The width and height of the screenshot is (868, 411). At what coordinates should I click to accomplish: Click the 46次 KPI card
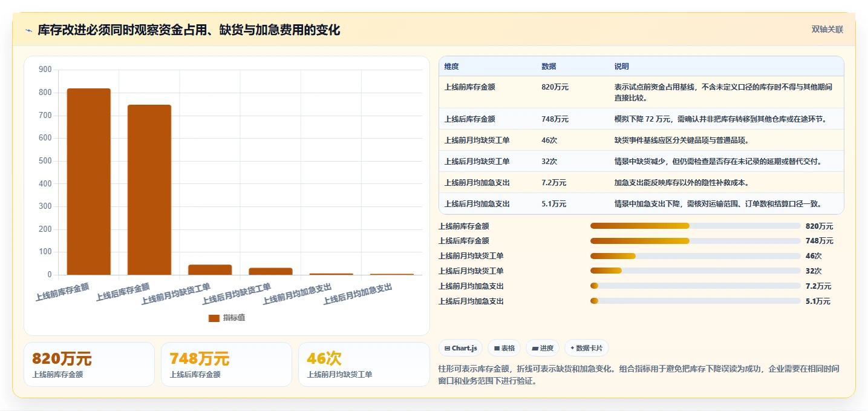[x=364, y=364]
